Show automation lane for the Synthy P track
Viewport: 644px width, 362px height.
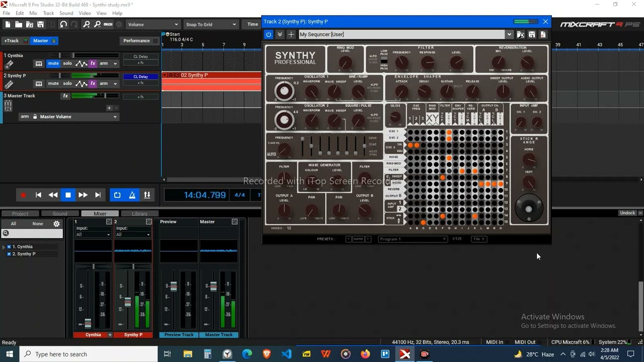(x=81, y=83)
